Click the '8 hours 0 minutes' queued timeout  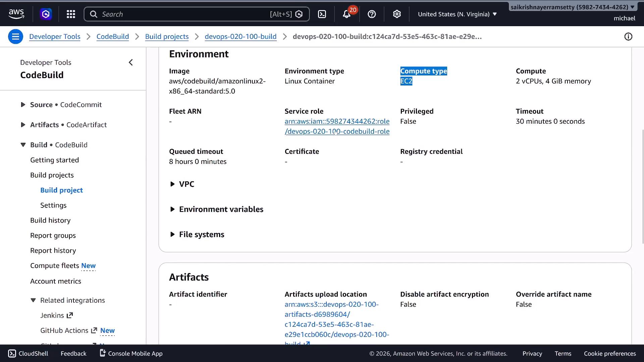tap(198, 162)
